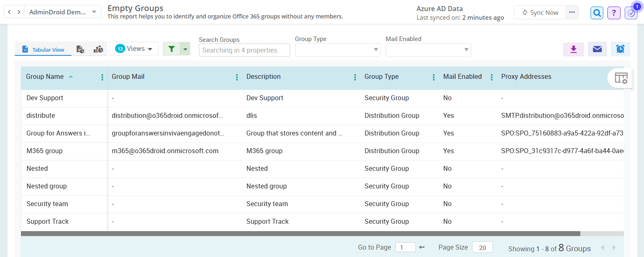Click the horizontal table scrollbar

point(300,234)
